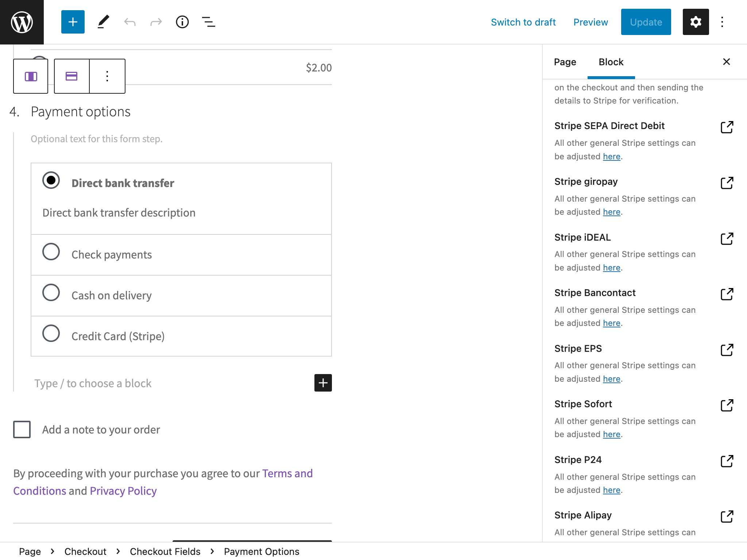Click the Stripe Alipay heading
The image size is (747, 560).
click(583, 515)
